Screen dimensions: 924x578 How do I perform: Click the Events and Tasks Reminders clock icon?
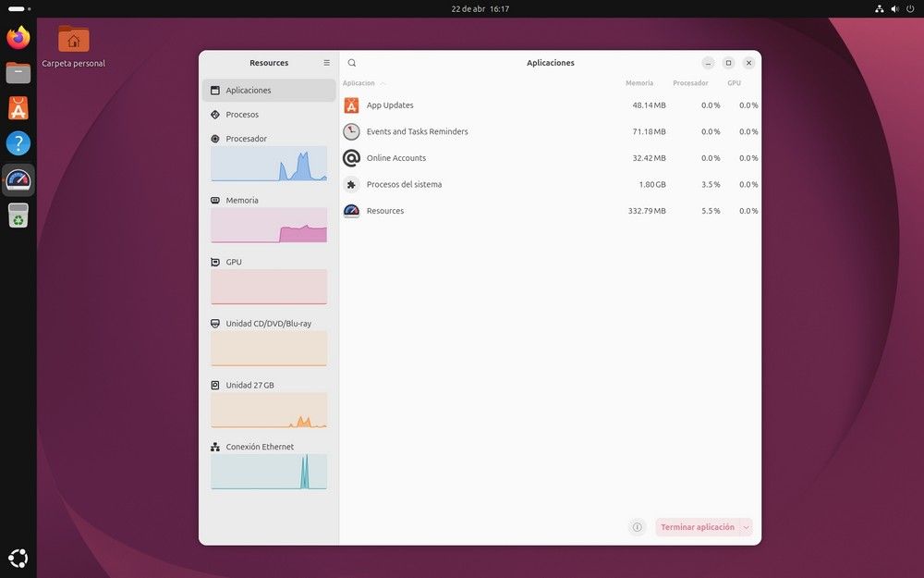click(351, 131)
